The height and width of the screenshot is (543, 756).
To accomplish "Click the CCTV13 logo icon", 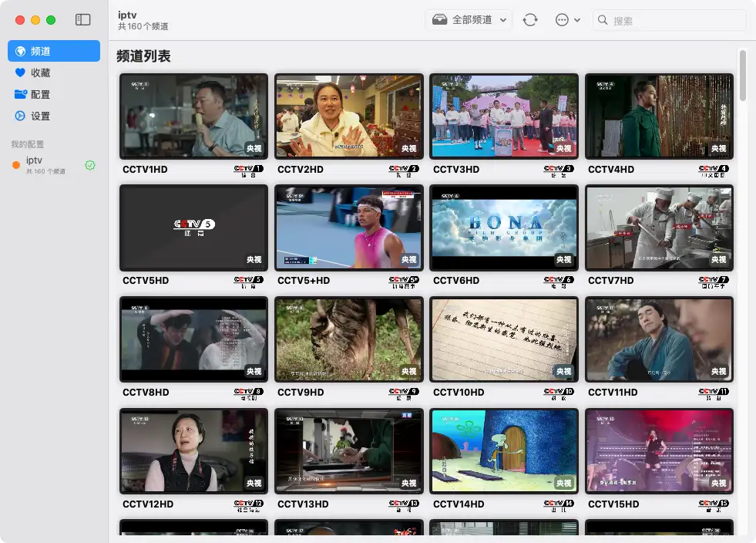I will click(x=404, y=506).
